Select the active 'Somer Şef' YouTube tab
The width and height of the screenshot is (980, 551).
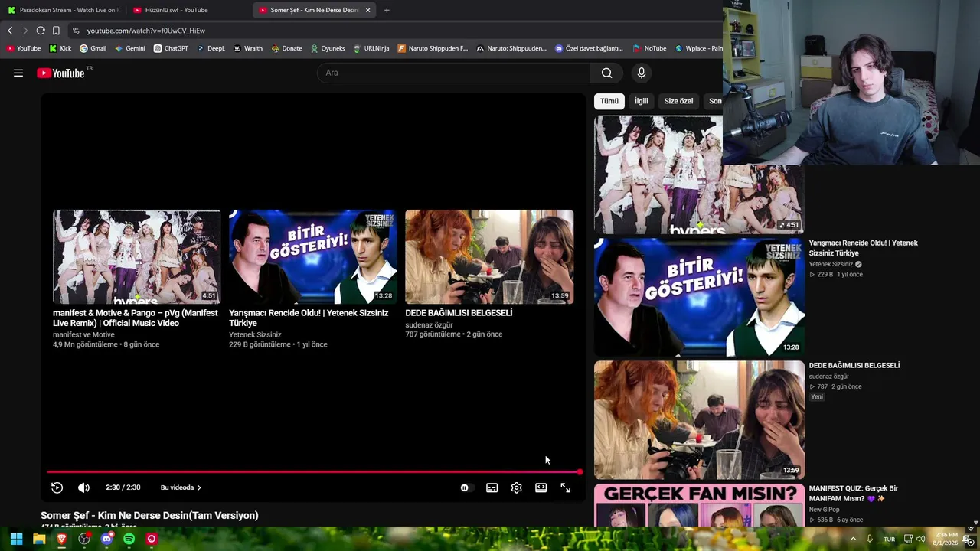coord(314,10)
